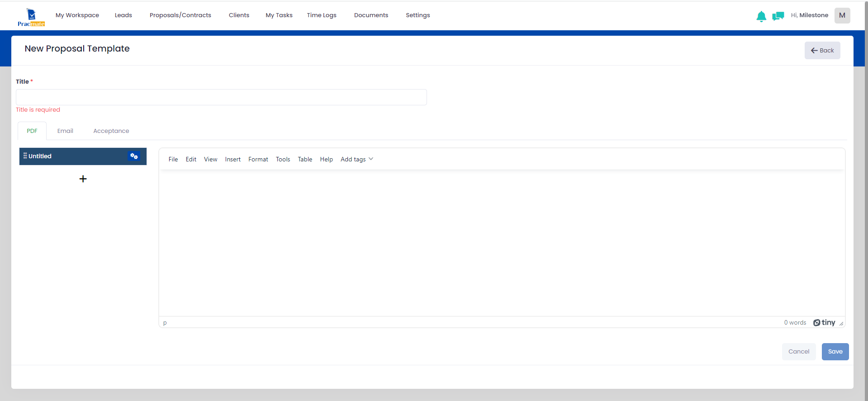Open the notifications bell
The image size is (868, 401).
(x=761, y=16)
